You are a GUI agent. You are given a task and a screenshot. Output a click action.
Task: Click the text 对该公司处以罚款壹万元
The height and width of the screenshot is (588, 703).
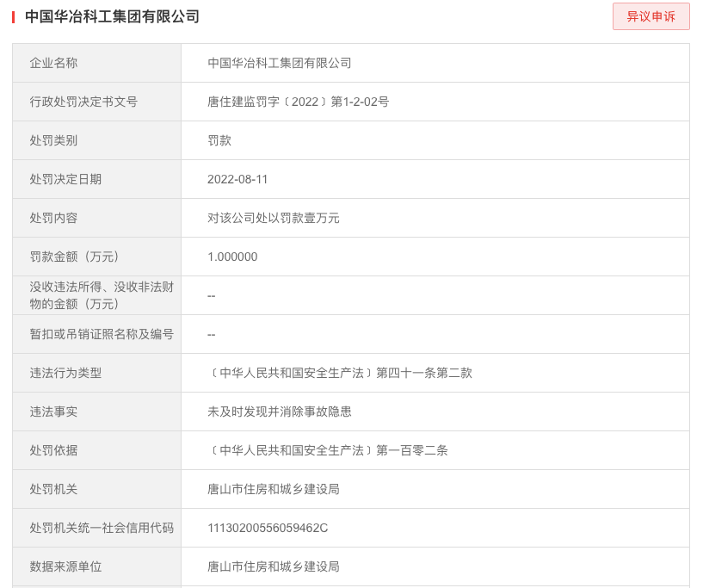pyautogui.click(x=274, y=218)
